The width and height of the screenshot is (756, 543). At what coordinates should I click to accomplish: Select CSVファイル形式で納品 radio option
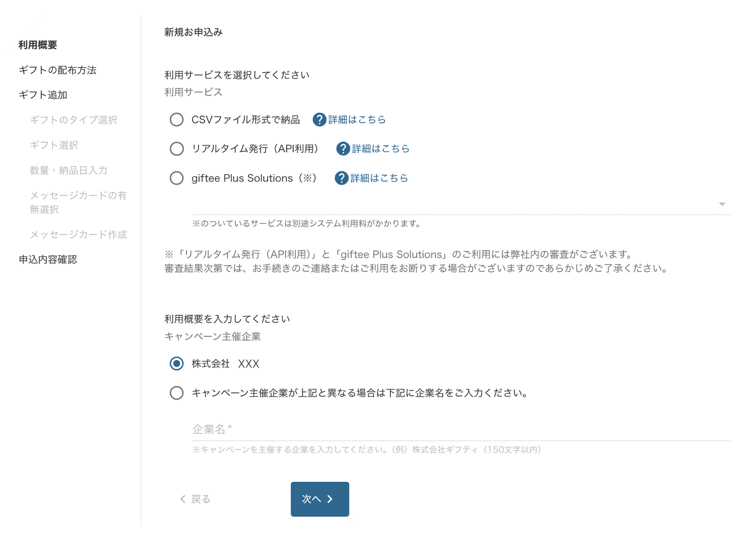[x=177, y=120]
